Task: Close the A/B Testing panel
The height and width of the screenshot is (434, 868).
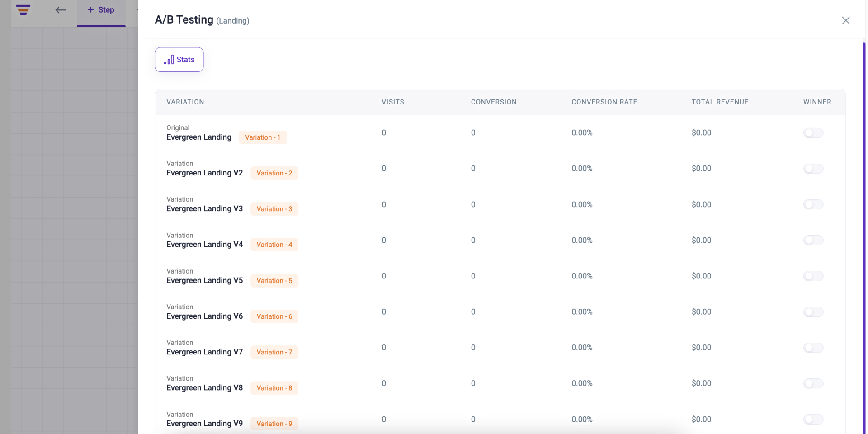Action: tap(846, 20)
